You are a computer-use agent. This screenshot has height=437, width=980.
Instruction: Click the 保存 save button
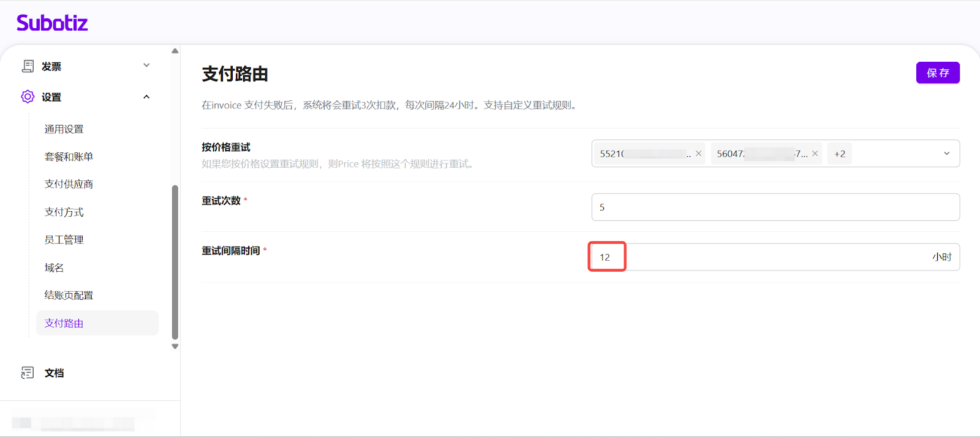click(x=937, y=73)
